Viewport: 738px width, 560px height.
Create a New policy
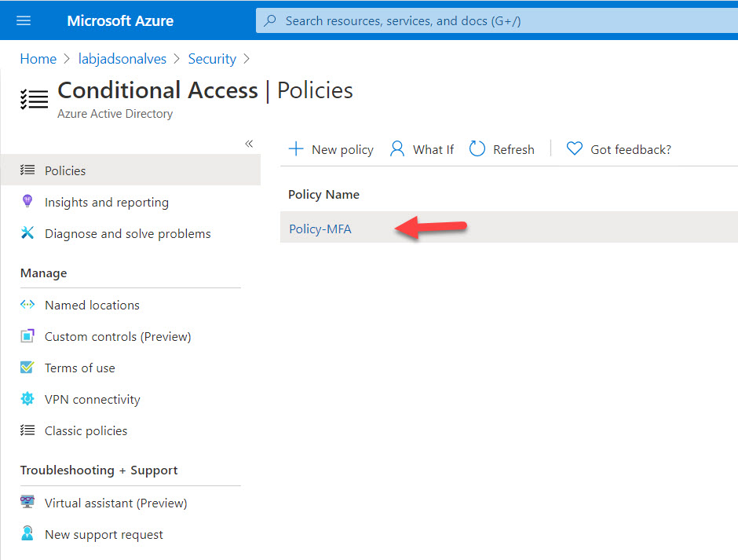(331, 149)
